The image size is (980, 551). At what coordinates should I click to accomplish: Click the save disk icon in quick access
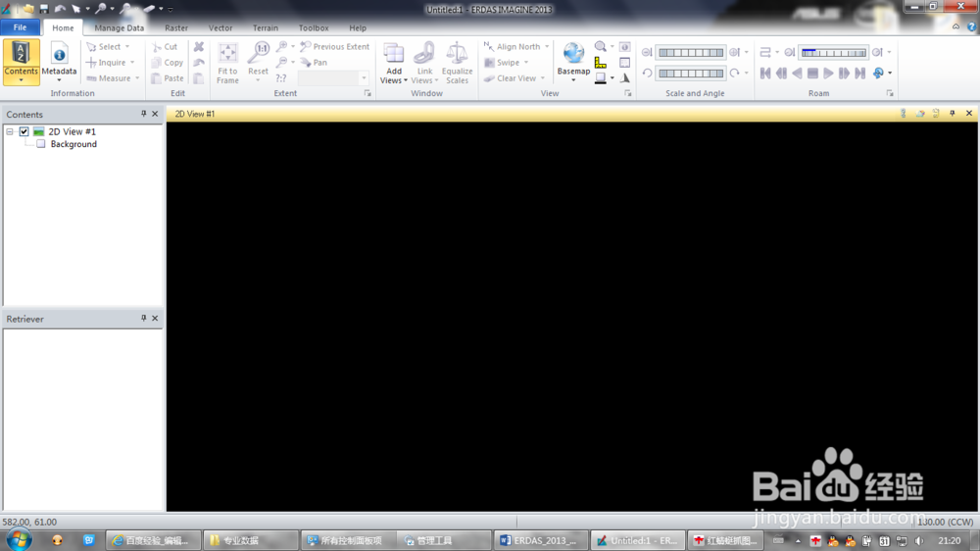[x=44, y=9]
